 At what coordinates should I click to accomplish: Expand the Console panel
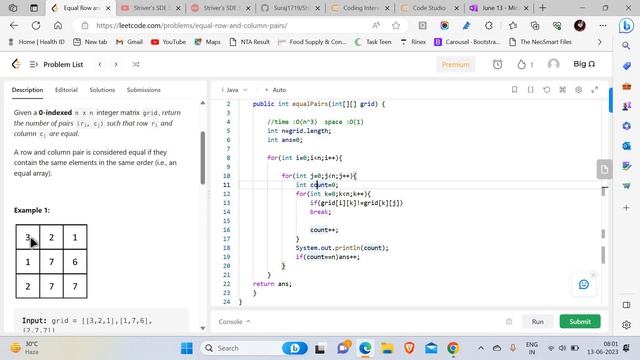(x=235, y=322)
